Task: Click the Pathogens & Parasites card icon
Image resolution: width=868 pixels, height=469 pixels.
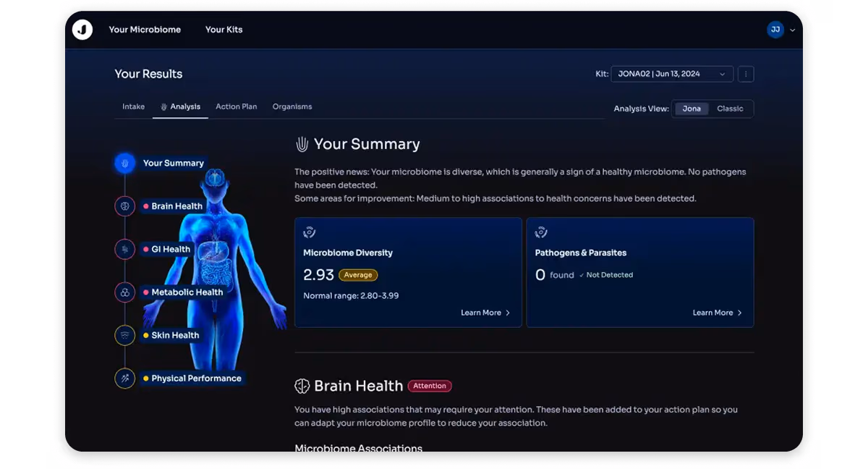Action: click(540, 232)
